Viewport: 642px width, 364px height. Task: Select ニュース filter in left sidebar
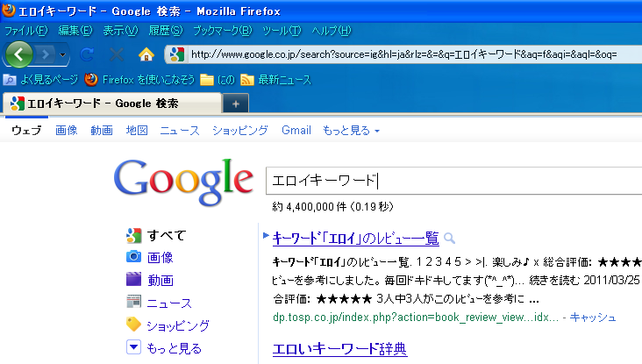tap(169, 303)
